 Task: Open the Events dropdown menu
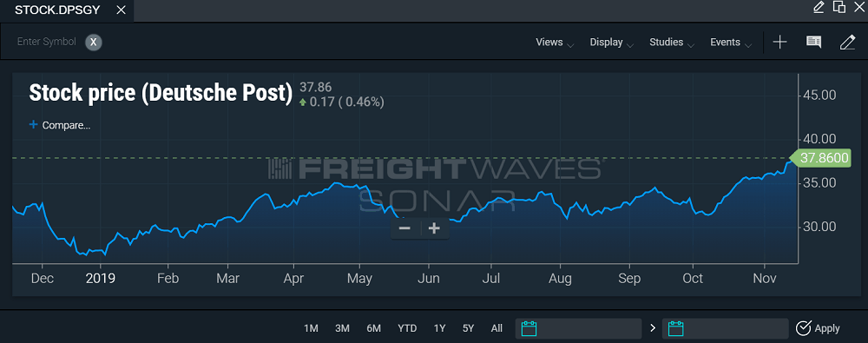731,43
